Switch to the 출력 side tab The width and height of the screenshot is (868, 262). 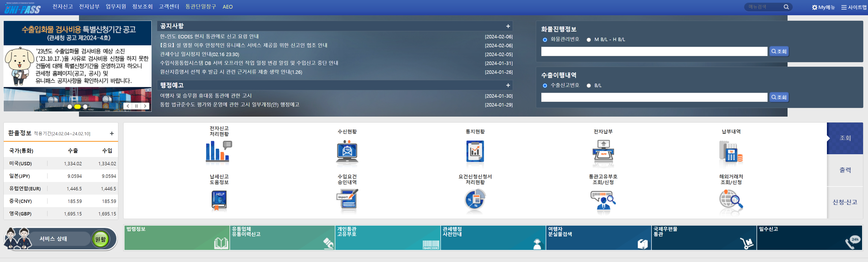(845, 170)
